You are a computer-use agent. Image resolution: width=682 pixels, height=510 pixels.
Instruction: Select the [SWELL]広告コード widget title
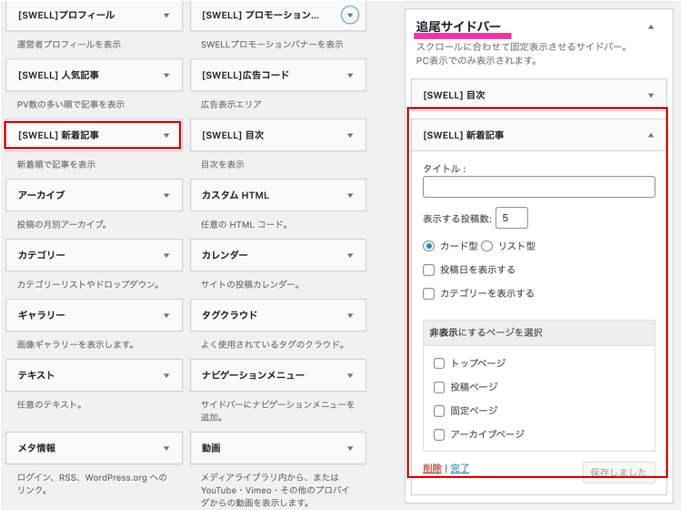point(245,75)
